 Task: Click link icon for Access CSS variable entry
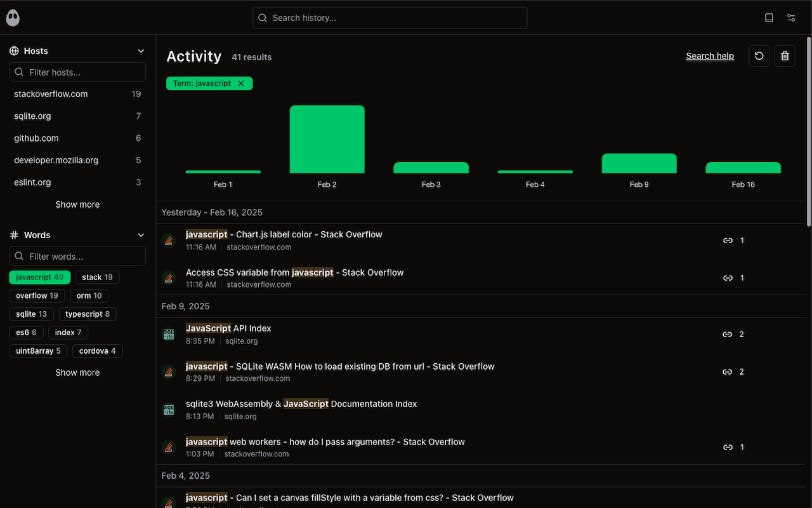728,278
